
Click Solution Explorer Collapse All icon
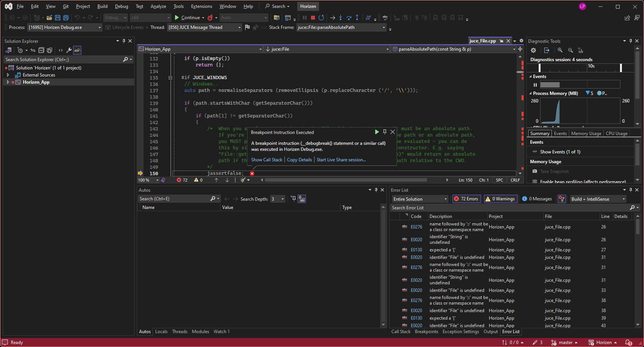(41, 50)
